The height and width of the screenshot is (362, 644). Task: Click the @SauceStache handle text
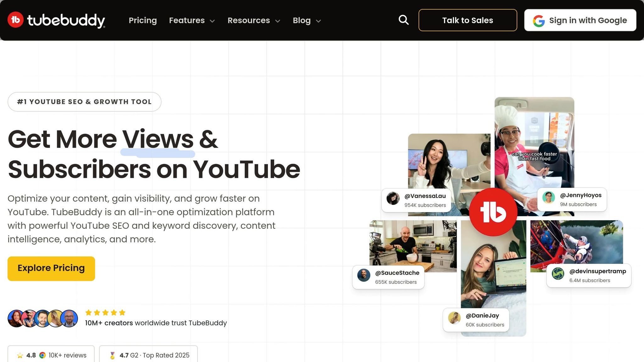click(397, 273)
